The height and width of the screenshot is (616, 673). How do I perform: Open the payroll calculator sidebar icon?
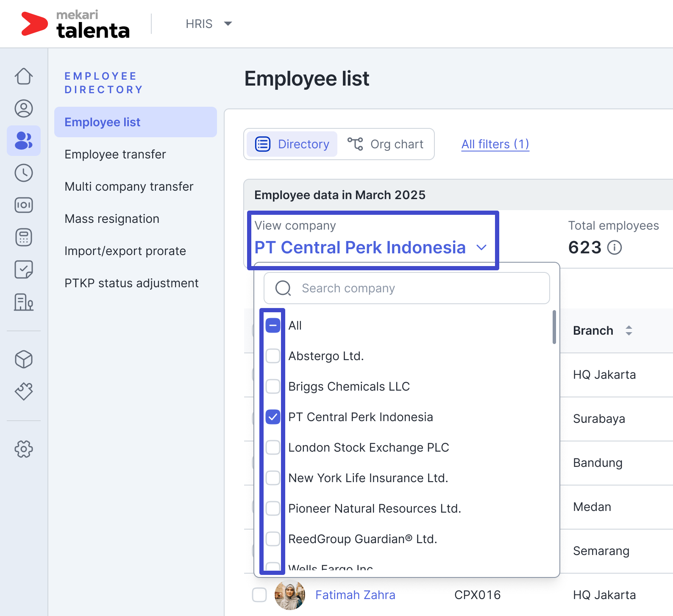coord(24,237)
